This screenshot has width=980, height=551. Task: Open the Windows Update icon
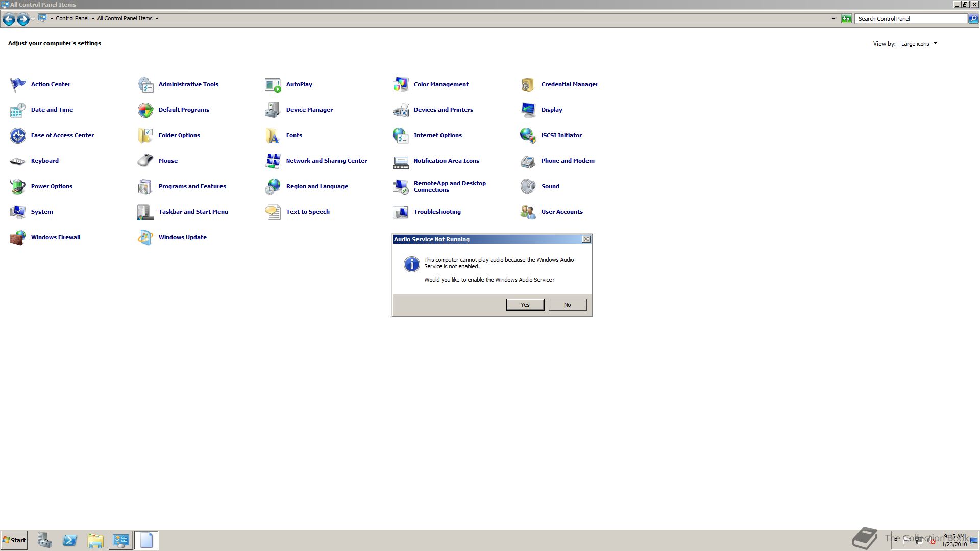pyautogui.click(x=145, y=237)
